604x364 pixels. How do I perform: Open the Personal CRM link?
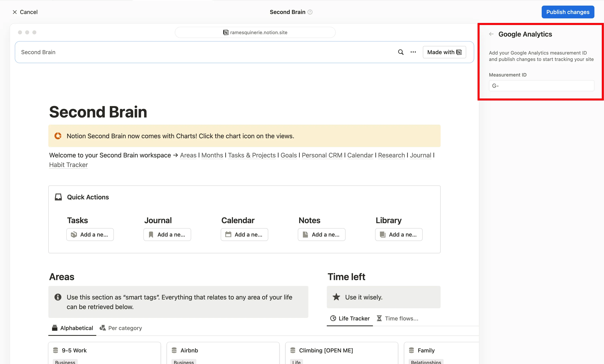click(x=322, y=155)
